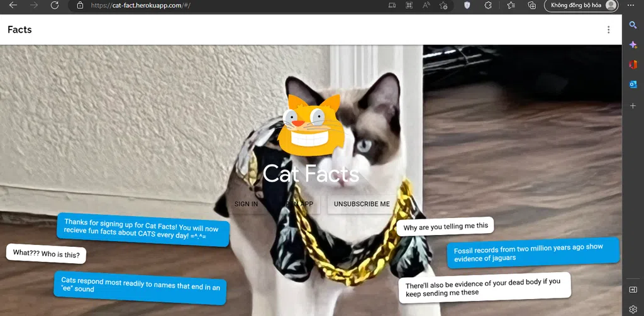The width and height of the screenshot is (644, 316).
Task: Open the device/app available icon in address bar
Action: (392, 5)
